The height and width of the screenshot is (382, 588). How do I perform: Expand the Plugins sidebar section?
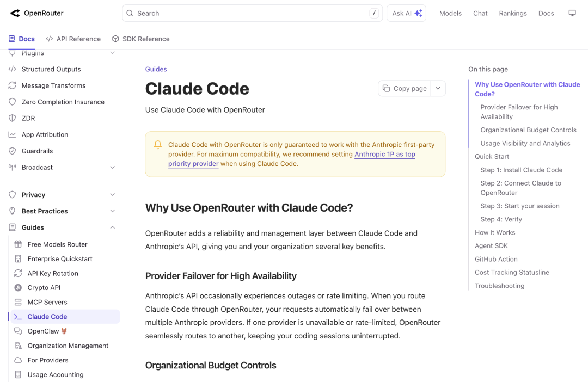tap(113, 53)
